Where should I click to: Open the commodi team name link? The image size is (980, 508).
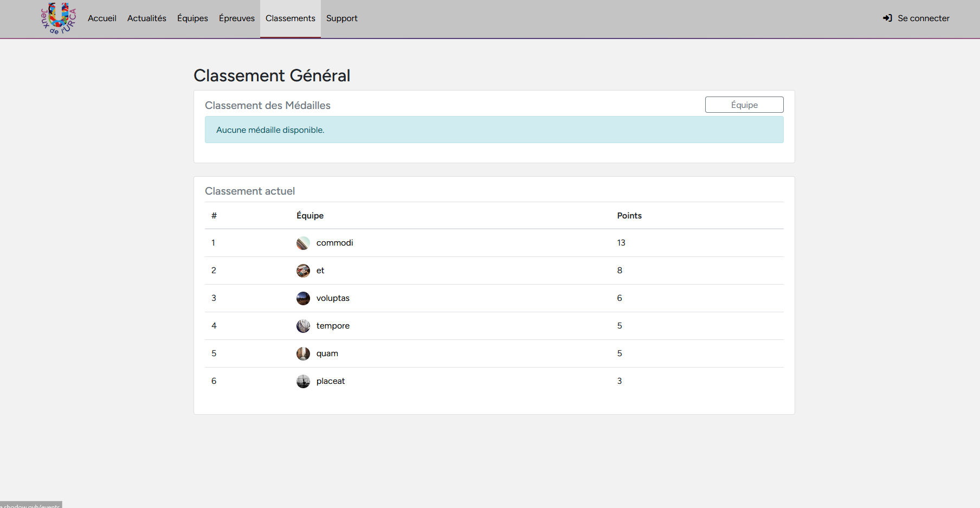pyautogui.click(x=334, y=243)
